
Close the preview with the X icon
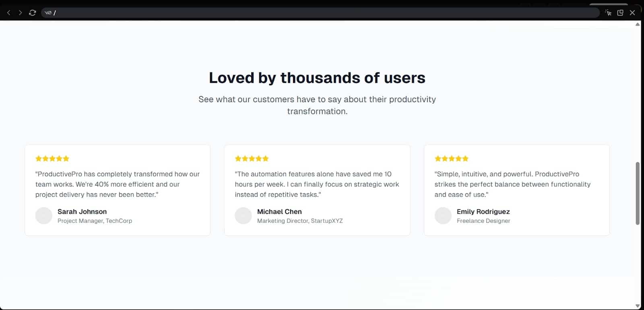click(632, 13)
